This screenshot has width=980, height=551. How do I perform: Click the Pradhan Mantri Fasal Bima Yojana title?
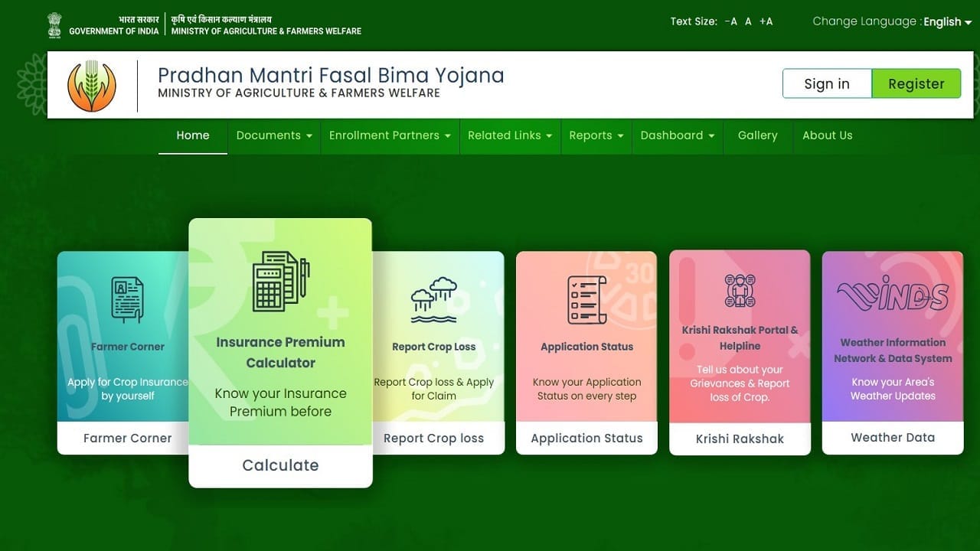(x=331, y=75)
